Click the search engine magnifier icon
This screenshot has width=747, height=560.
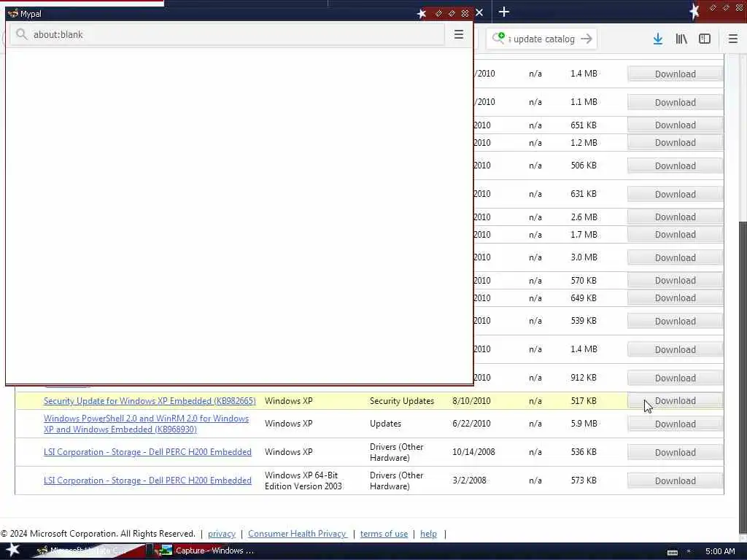(x=498, y=38)
